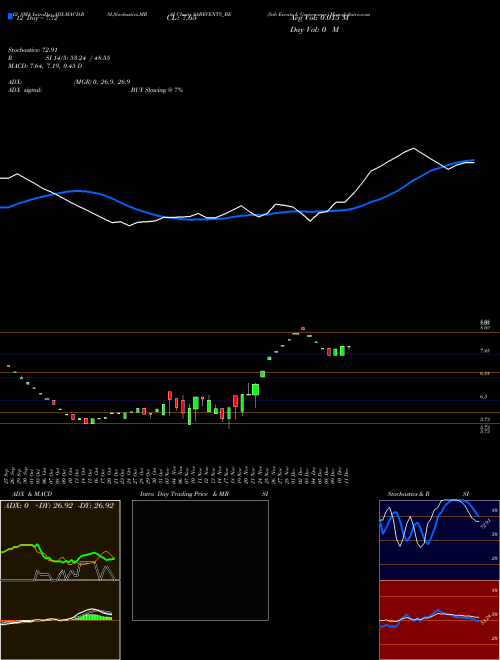Image resolution: width=500 pixels, height=660 pixels.
Task: Open the red RSI chart panel
Action: click(x=439, y=620)
